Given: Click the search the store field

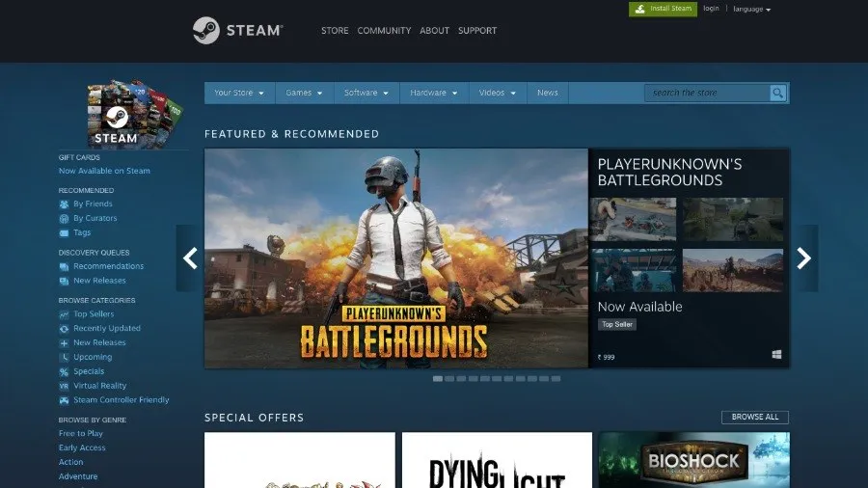Looking at the screenshot, I should pos(708,93).
